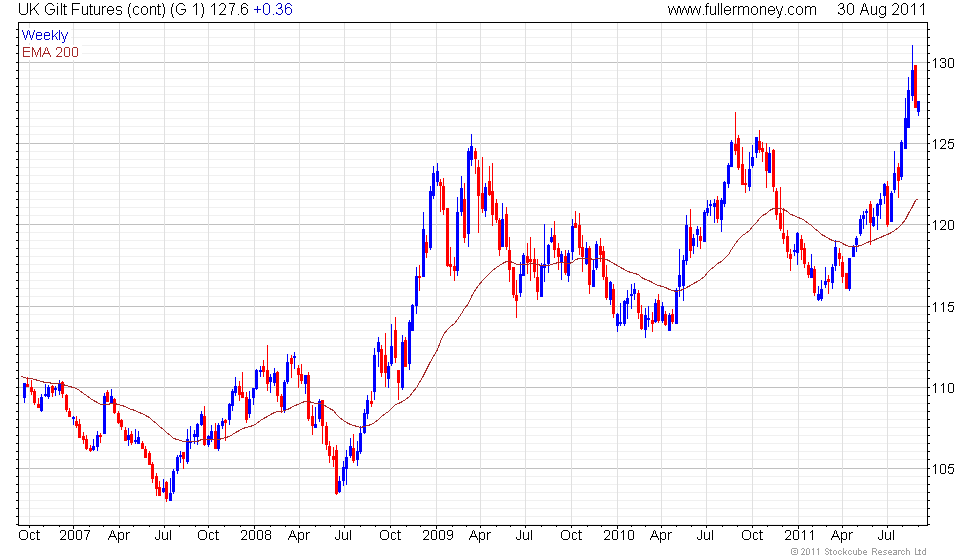Screen dimensions: 980x560
Task: Click the chart title 'UK Gilt Futures (cont) (G 1)'
Action: click(111, 9)
